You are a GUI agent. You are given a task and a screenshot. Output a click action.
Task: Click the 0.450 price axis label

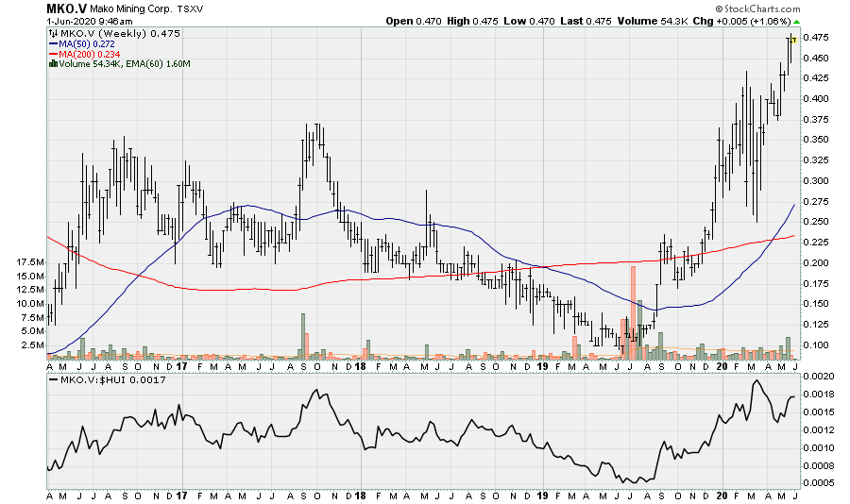(x=815, y=58)
